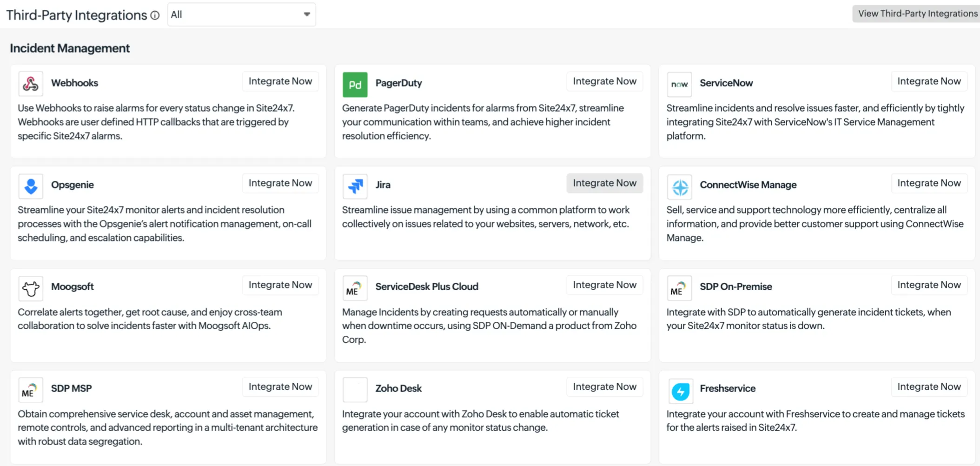Viewport: 980px width, 466px height.
Task: Integrate Now for ServiceDesk Plus Cloud
Action: click(x=604, y=285)
